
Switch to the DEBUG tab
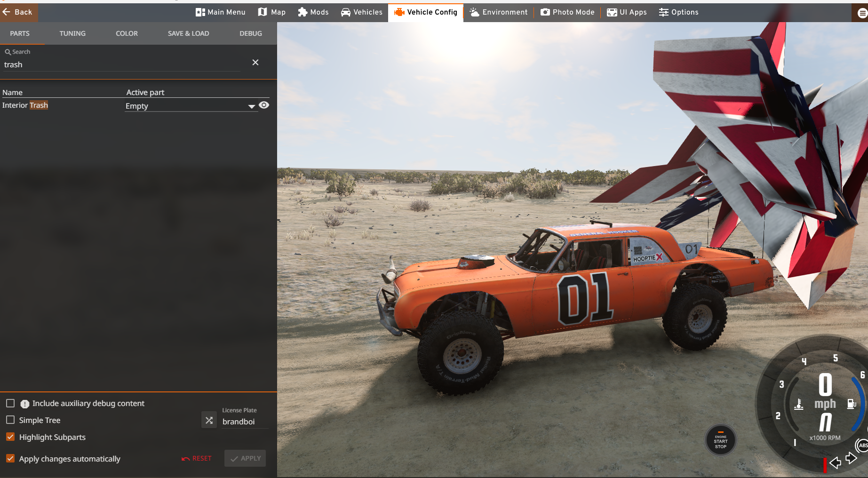click(251, 33)
